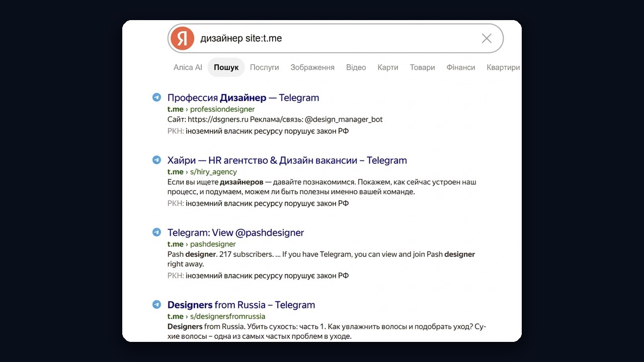Open result "Хайри — HR агентство & Дизайн вакансии"
644x362 pixels.
tap(287, 160)
